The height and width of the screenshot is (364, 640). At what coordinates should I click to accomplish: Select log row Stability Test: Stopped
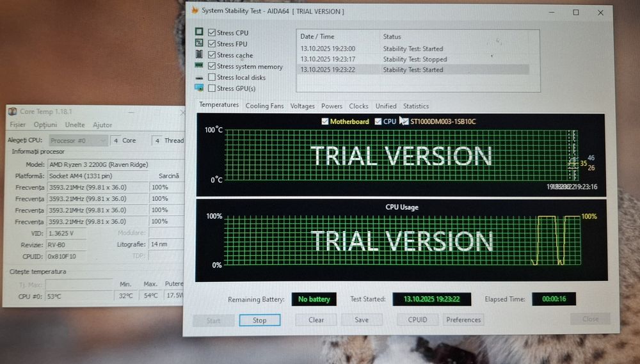pos(414,59)
